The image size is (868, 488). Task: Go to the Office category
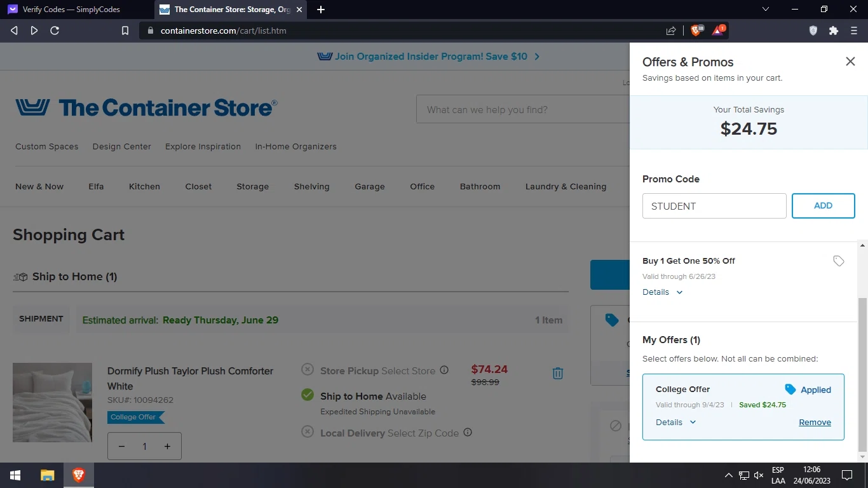(x=423, y=186)
